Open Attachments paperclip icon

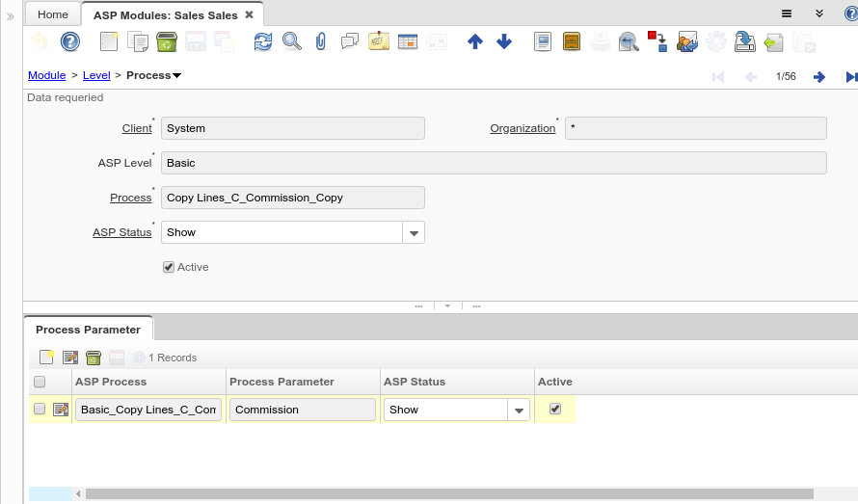(x=321, y=41)
